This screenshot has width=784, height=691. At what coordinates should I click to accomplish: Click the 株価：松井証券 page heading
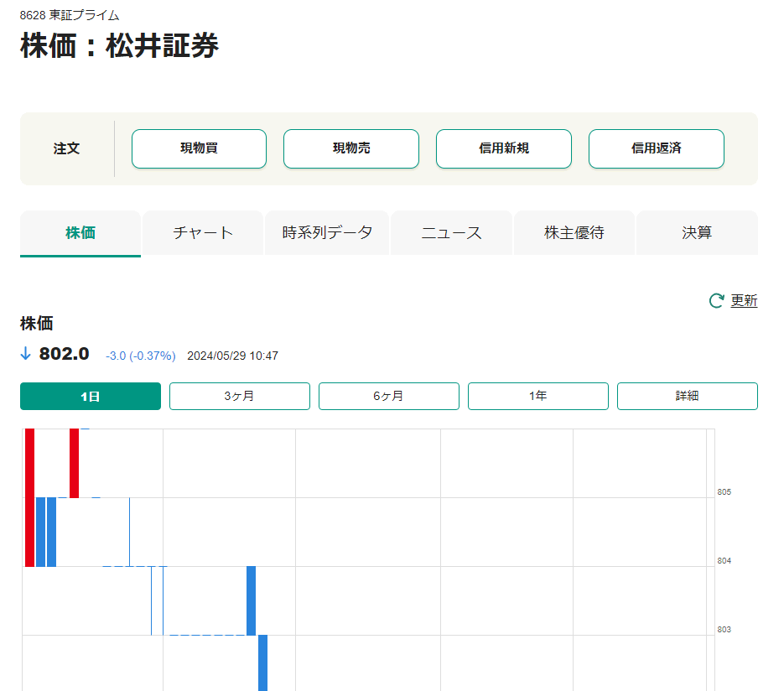(119, 45)
